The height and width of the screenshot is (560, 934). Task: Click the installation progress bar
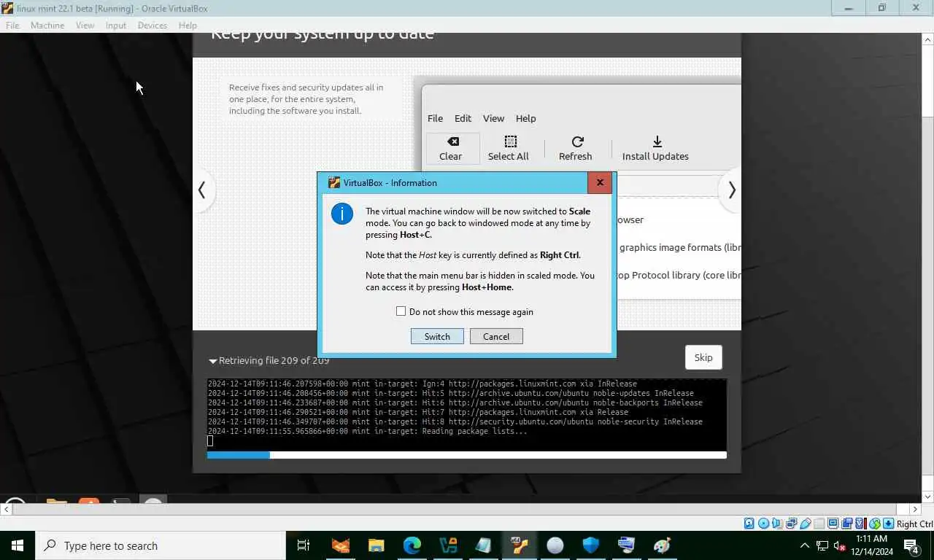tap(466, 455)
